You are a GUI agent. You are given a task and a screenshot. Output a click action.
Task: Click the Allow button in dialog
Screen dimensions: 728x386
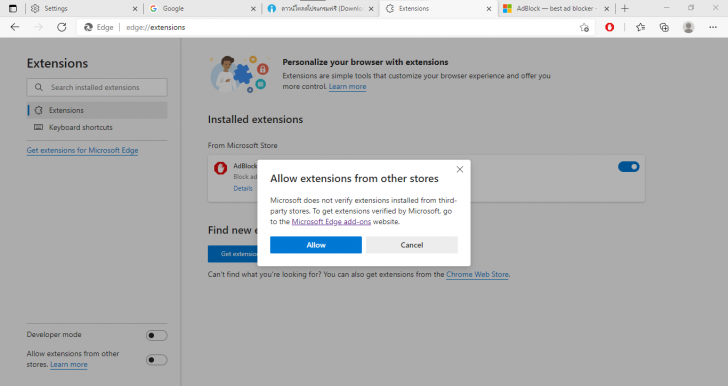point(316,245)
